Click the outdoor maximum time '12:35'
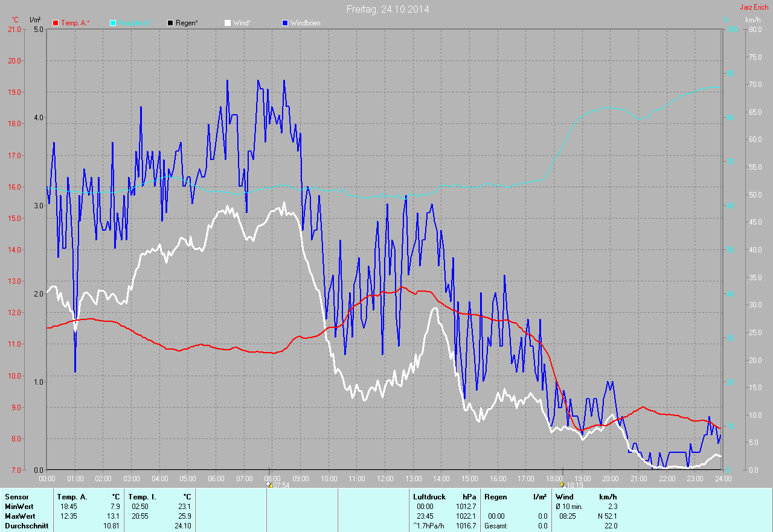This screenshot has width=773, height=532. (x=68, y=516)
